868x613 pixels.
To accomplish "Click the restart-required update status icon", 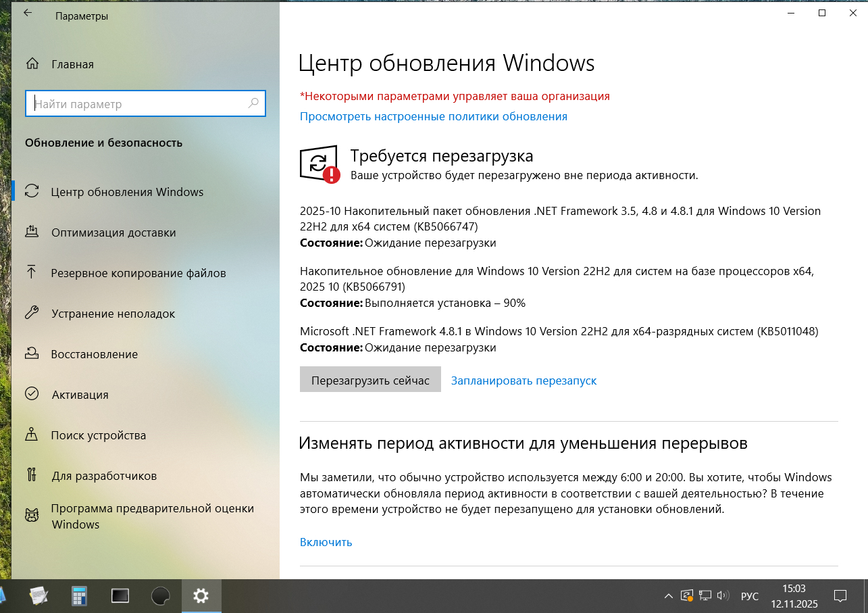I will pos(320,164).
